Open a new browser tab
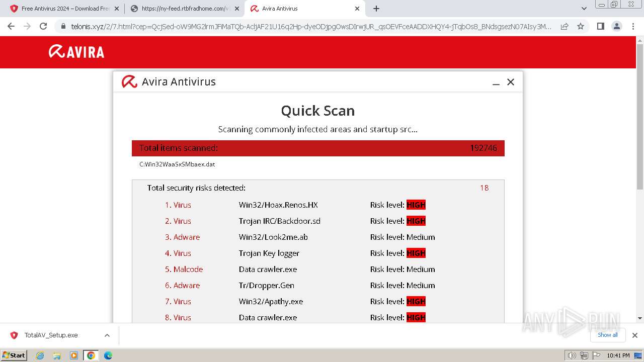This screenshot has width=644, height=362. [x=376, y=9]
